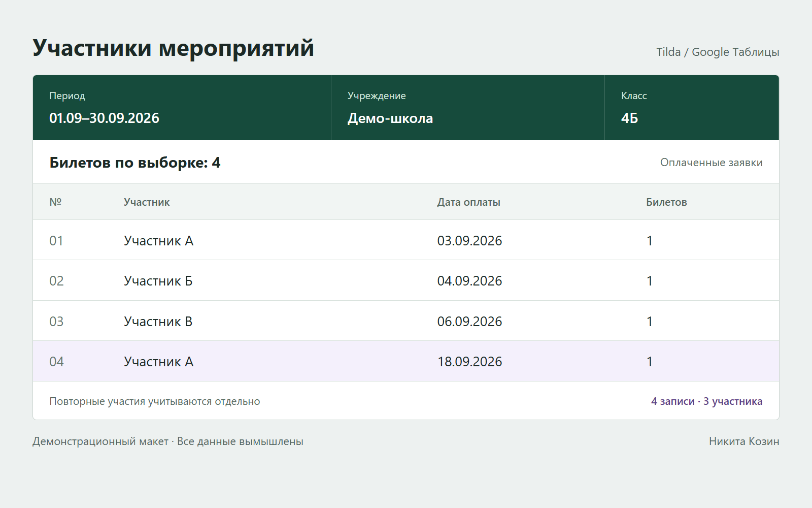Click the author name "Никита Козин"

coord(744,441)
